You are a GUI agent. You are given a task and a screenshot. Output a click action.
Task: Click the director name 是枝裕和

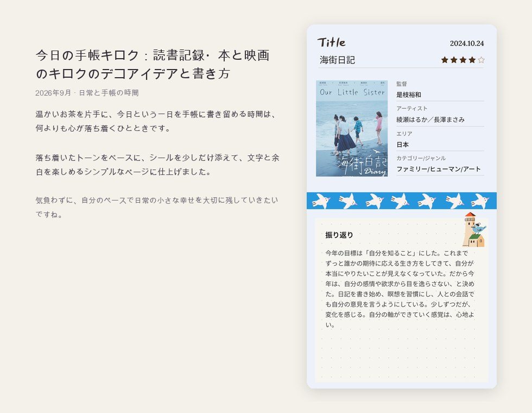(408, 95)
